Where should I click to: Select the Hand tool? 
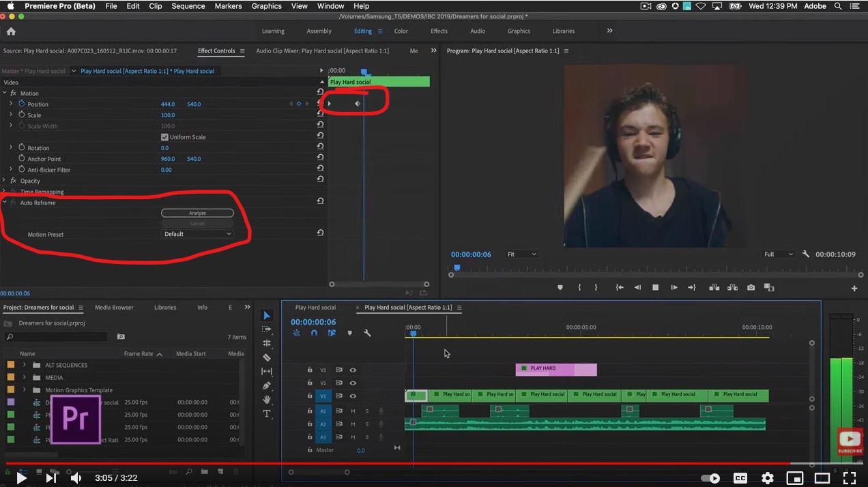[x=267, y=400]
